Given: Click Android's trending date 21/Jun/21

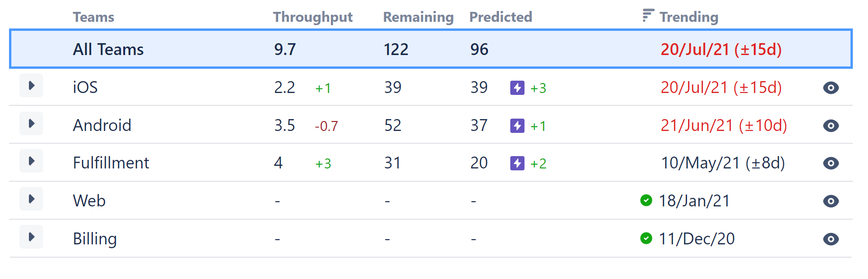Looking at the screenshot, I should click(723, 126).
